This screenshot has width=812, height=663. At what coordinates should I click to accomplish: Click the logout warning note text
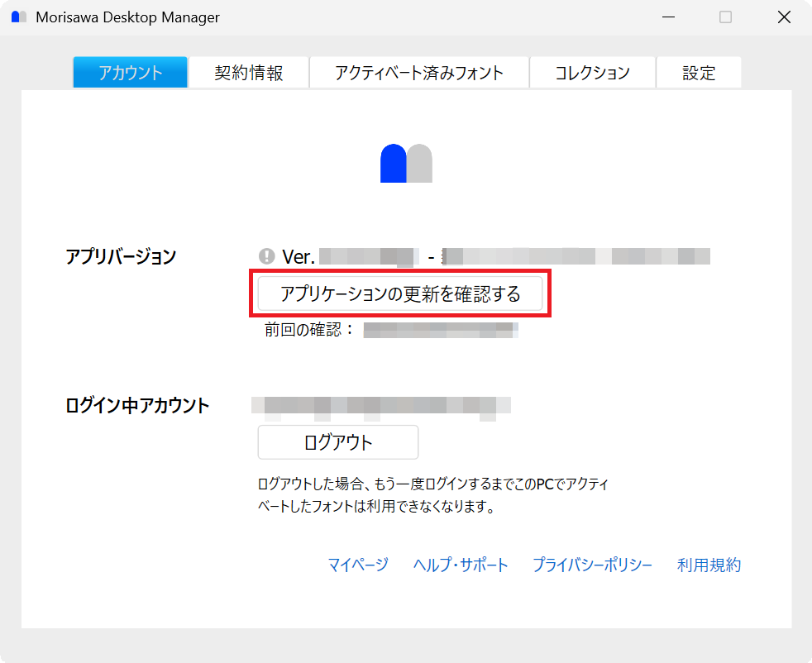[x=433, y=495]
